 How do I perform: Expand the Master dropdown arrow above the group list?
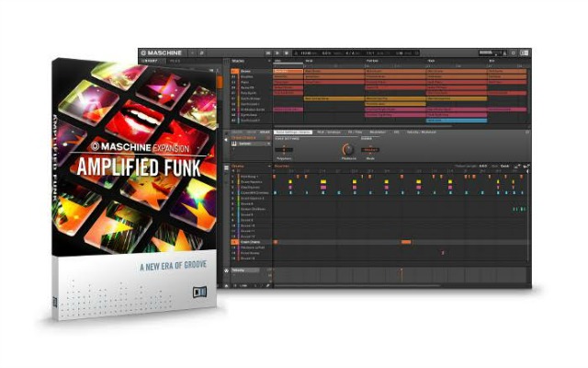pos(269,61)
